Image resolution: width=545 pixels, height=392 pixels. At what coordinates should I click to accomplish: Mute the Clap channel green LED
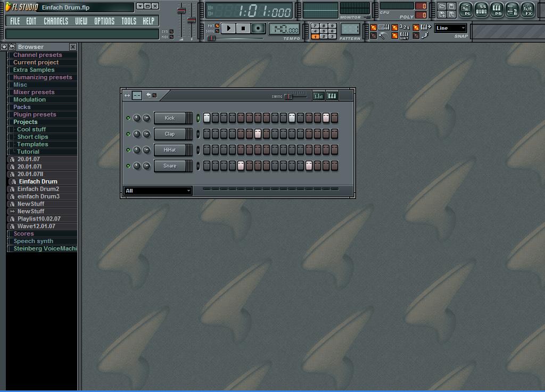tap(128, 134)
